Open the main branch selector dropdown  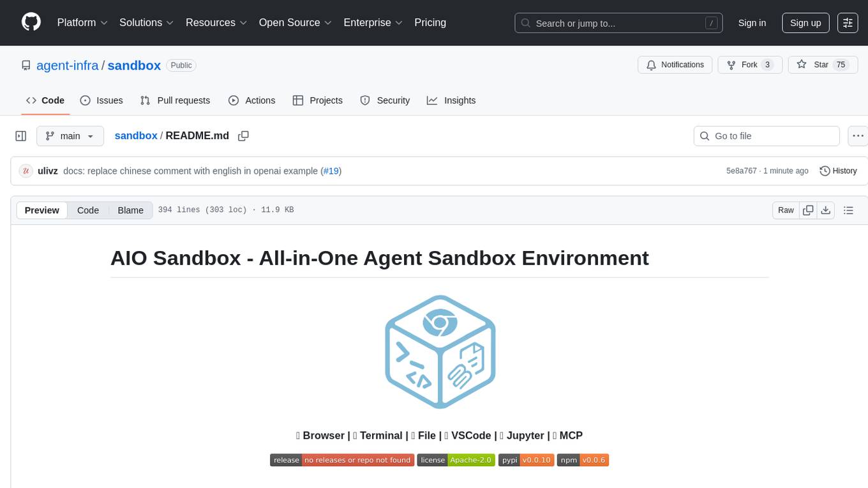(x=70, y=136)
